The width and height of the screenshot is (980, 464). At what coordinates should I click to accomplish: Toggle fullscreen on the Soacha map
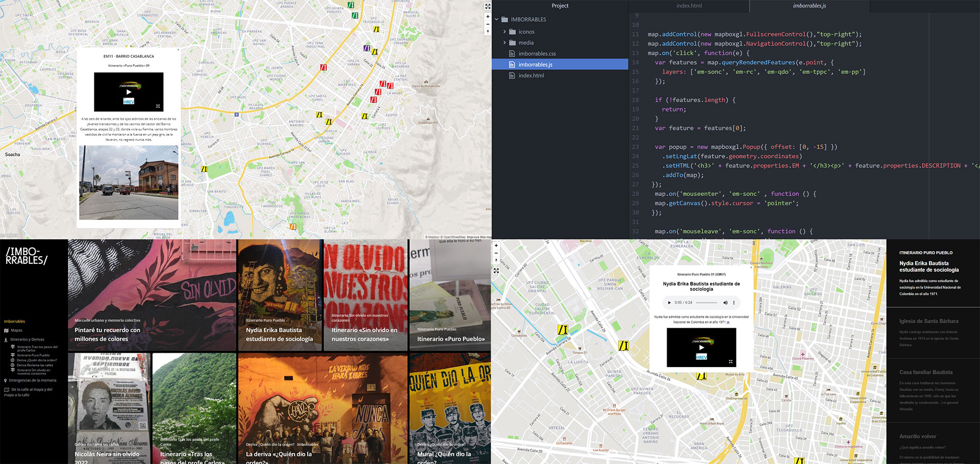coord(487,7)
